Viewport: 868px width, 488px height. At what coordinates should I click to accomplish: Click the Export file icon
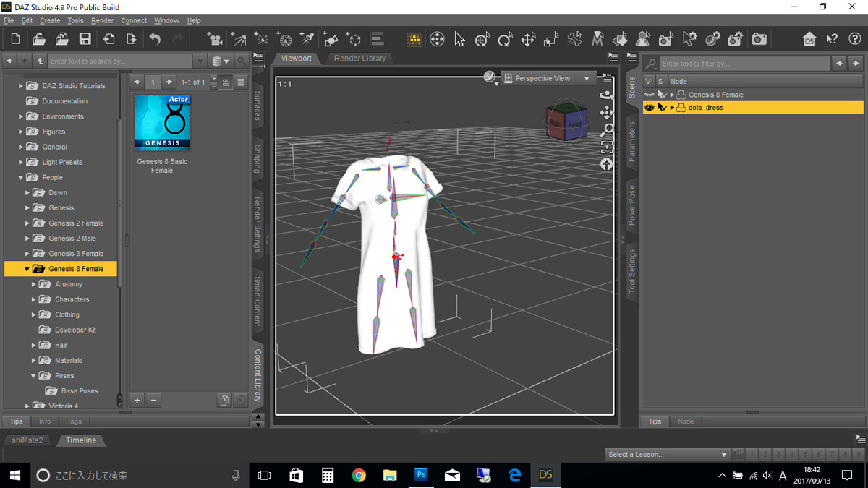tap(132, 39)
